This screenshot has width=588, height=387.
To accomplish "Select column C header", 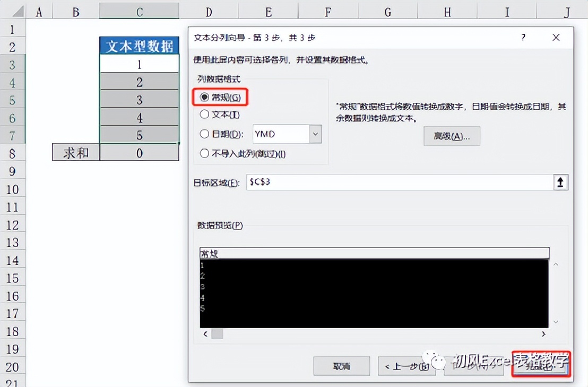I will click(x=139, y=12).
